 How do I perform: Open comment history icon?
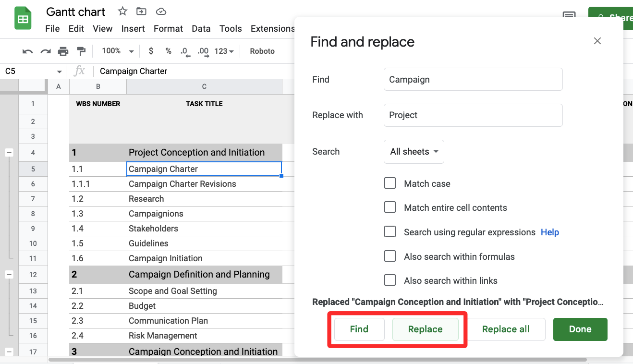point(569,16)
